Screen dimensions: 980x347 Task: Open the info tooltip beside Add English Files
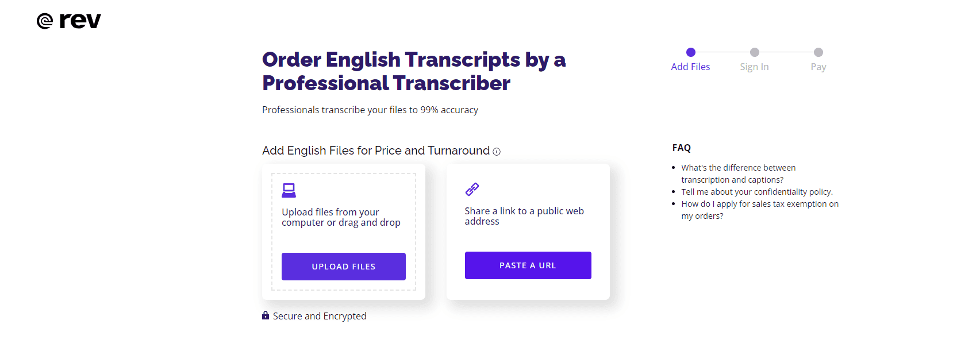tap(496, 152)
